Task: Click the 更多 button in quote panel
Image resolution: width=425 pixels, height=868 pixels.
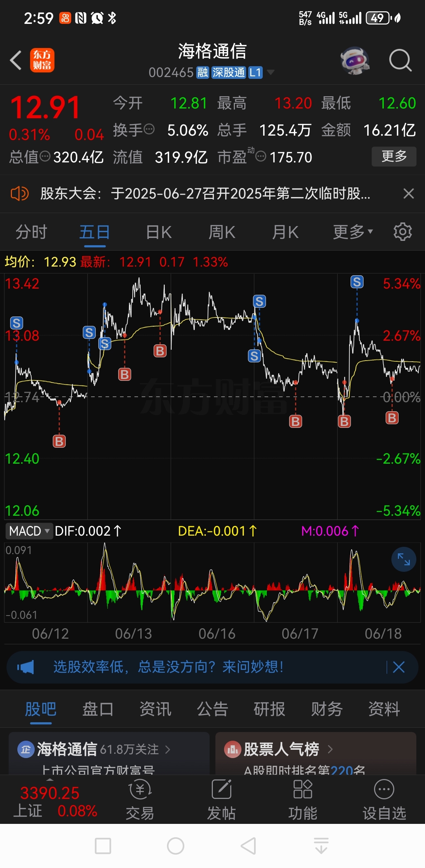Action: [394, 157]
